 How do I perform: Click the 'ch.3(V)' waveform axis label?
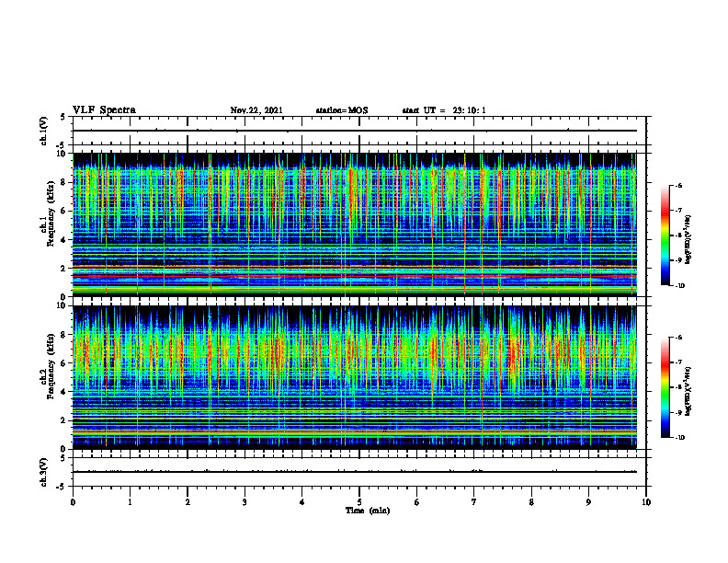coord(43,472)
